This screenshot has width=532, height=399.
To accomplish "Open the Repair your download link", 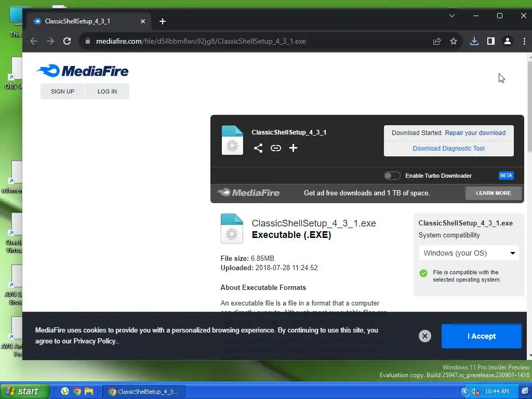I will pyautogui.click(x=475, y=133).
